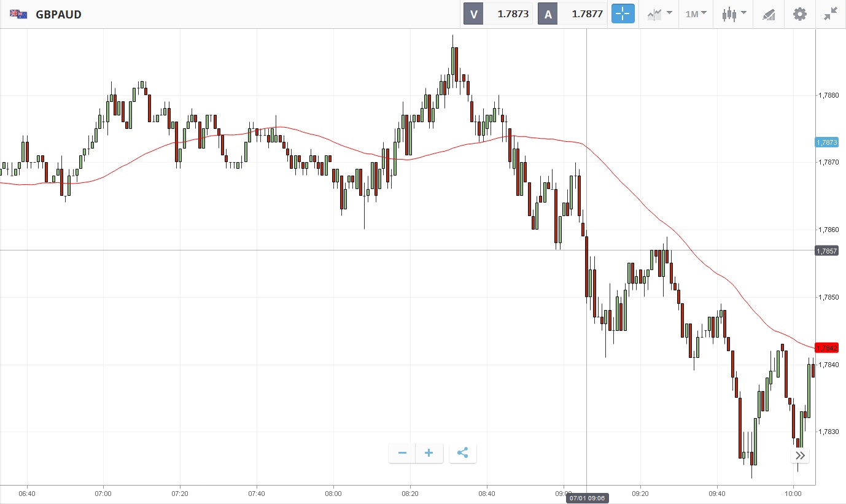Click the red 1,7842 moving average label
Screen dimensions: 846x504
(827, 347)
